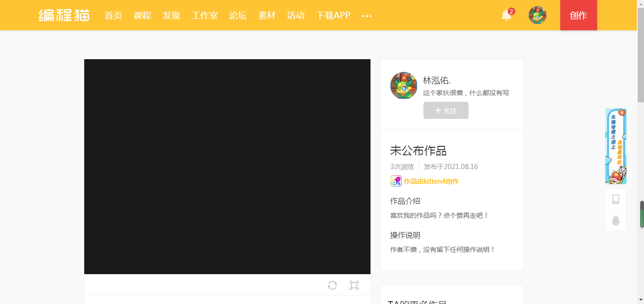The image size is (644, 304).
Task: Click the red notification badge showing 2
Action: point(512,11)
